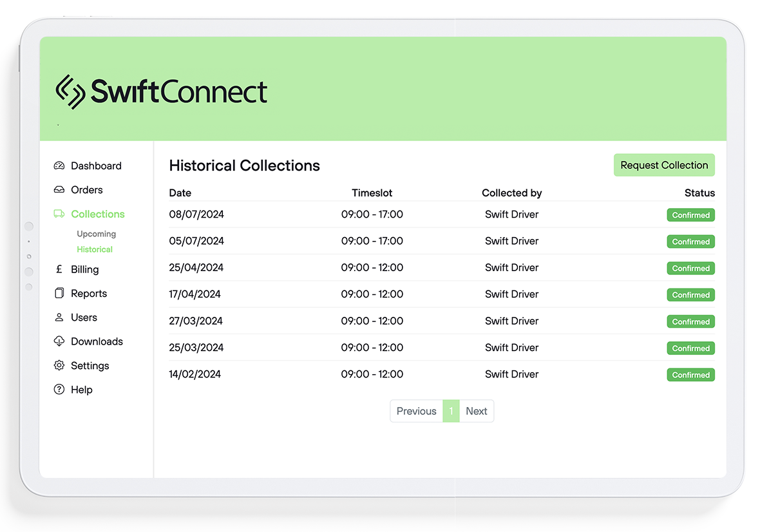Image resolution: width=760 pixels, height=532 pixels.
Task: Open Settings using the gear icon
Action: (x=59, y=365)
